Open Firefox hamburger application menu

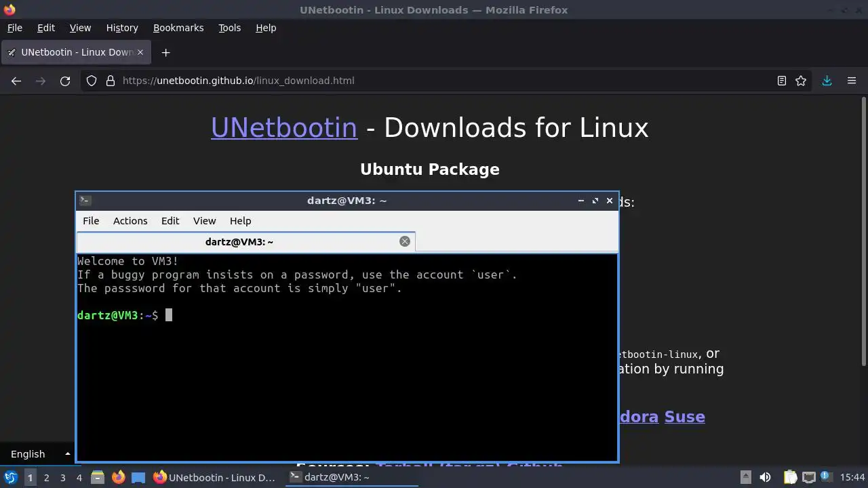point(852,81)
